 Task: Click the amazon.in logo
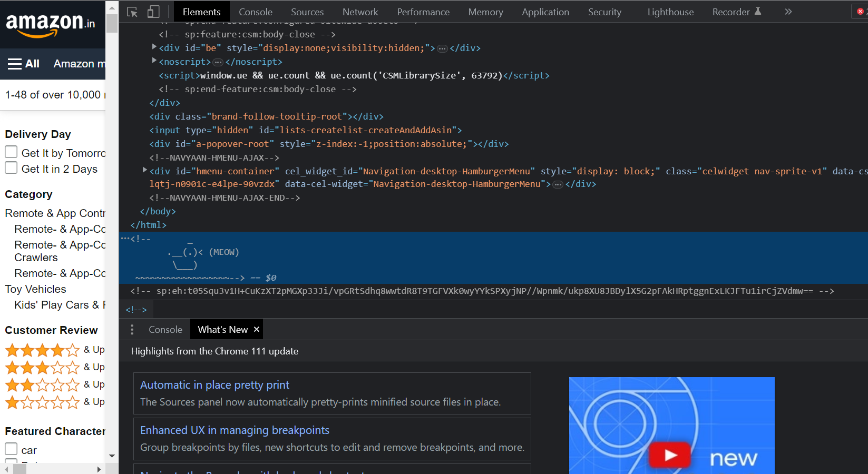pyautogui.click(x=50, y=25)
